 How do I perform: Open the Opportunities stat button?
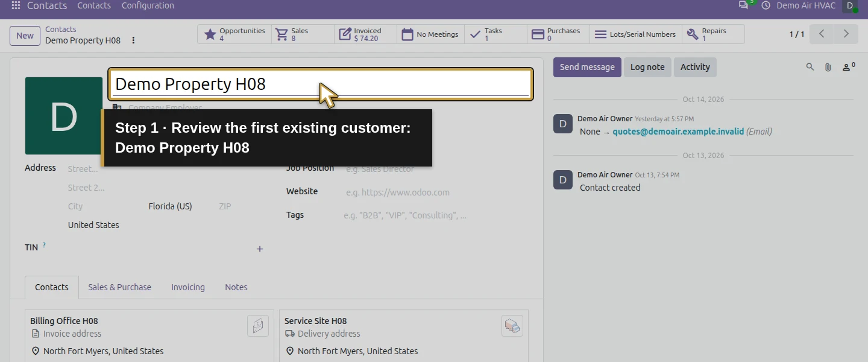(235, 34)
